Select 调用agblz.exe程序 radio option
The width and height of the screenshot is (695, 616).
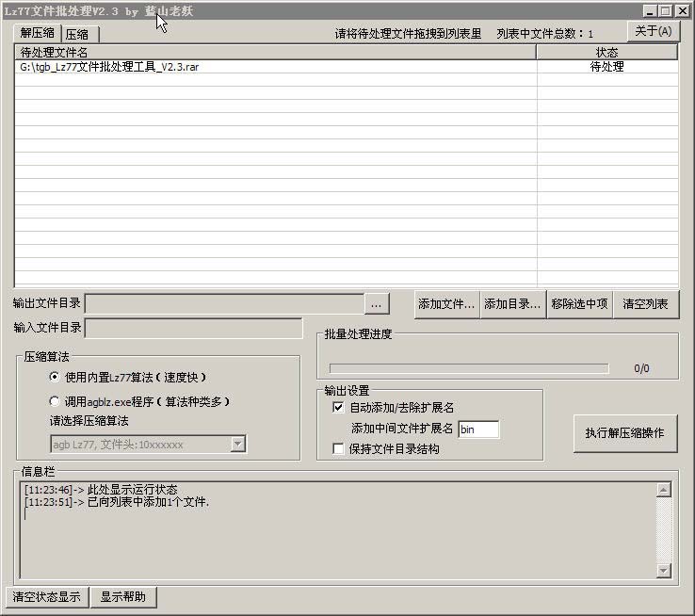point(55,401)
